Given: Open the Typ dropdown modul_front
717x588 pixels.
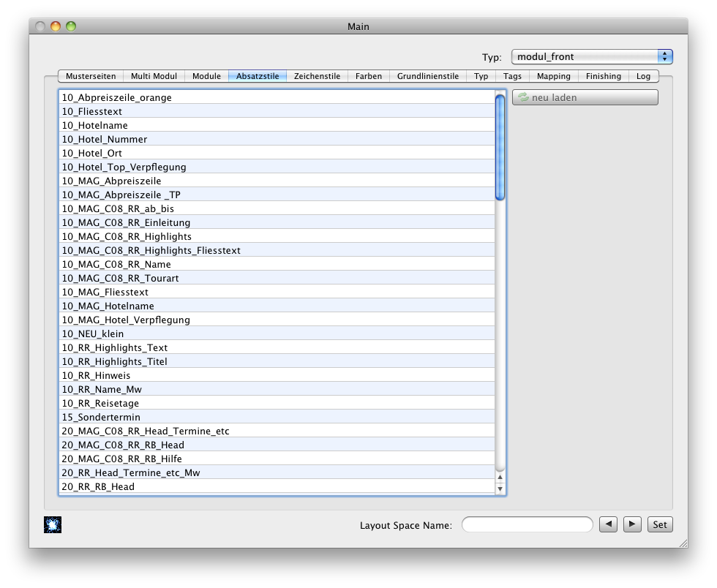Looking at the screenshot, I should (591, 57).
